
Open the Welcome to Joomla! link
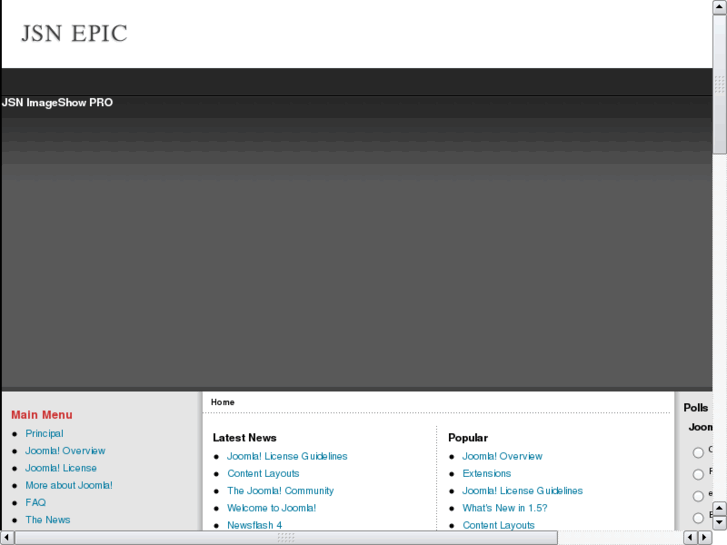point(271,508)
